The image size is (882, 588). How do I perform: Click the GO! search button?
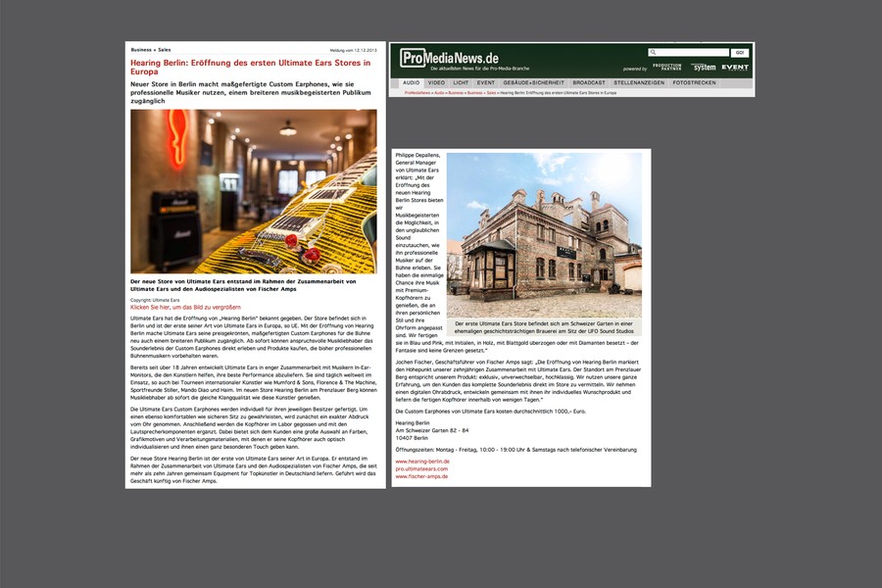[x=740, y=53]
